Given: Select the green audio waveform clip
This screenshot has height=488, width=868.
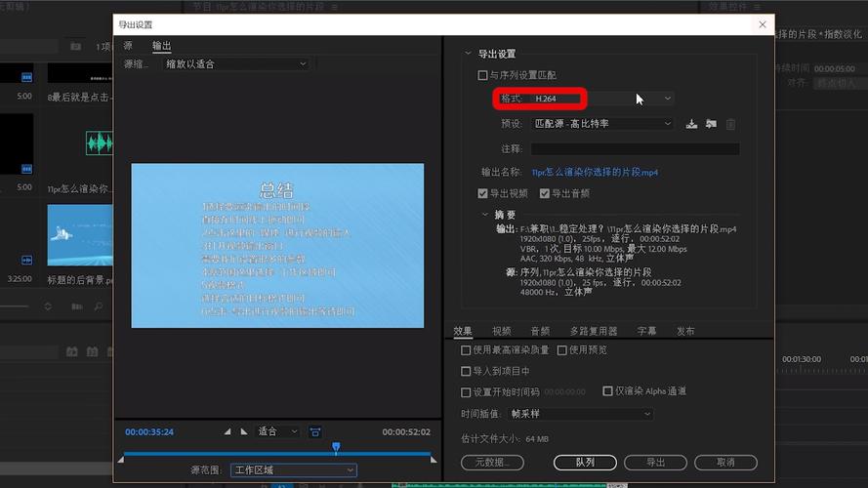Looking at the screenshot, I should point(99,143).
